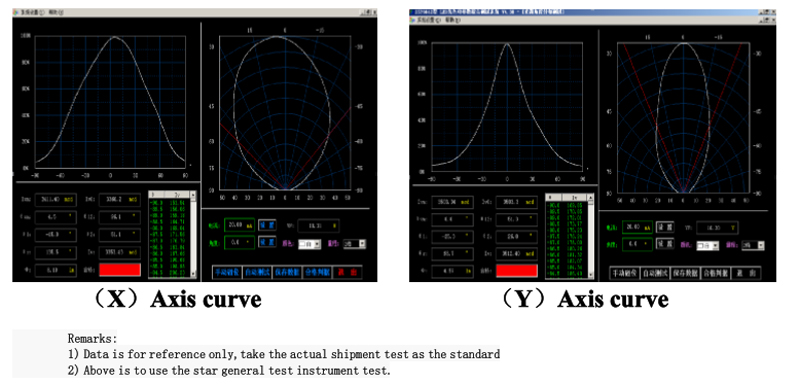The width and height of the screenshot is (800, 384).
Task: Open the color dropdown in X Axis window
Action: point(309,244)
